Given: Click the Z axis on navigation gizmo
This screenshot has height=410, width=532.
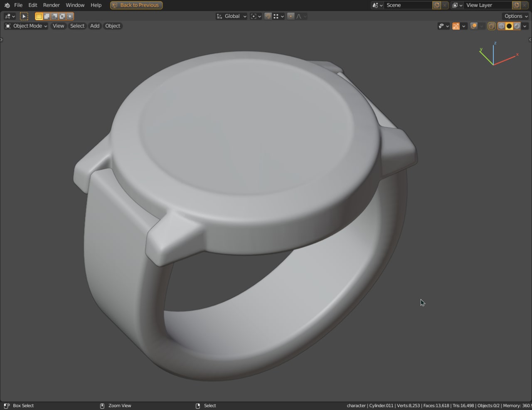Looking at the screenshot, I should point(495,43).
